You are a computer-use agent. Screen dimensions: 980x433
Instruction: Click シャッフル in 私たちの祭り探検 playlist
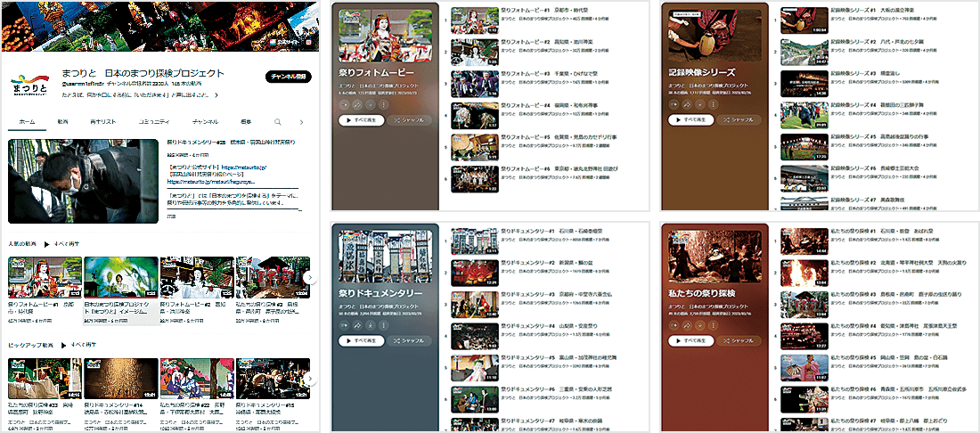(x=737, y=341)
